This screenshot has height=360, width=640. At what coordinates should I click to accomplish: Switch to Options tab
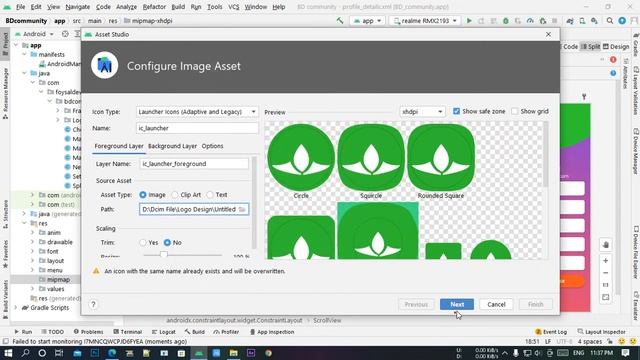212,146
